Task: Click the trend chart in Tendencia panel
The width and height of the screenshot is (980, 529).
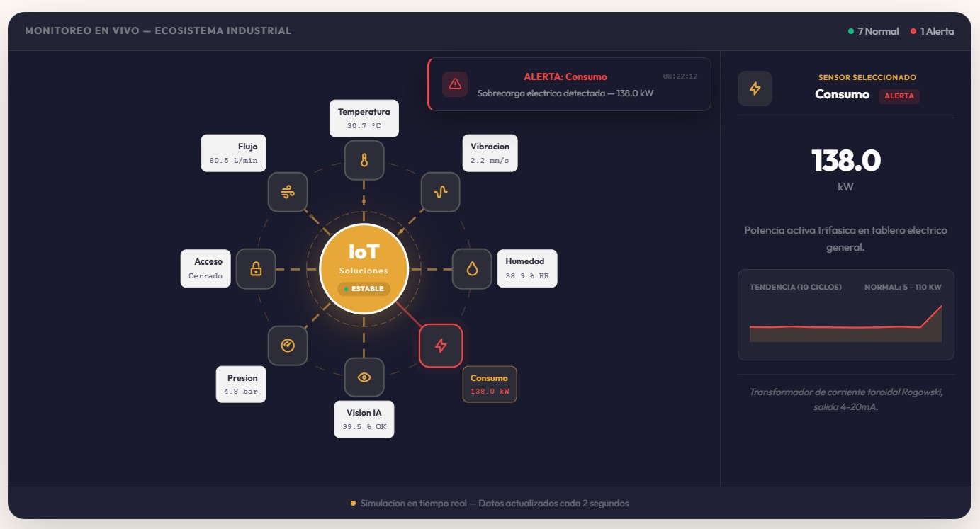Action: [x=845, y=323]
